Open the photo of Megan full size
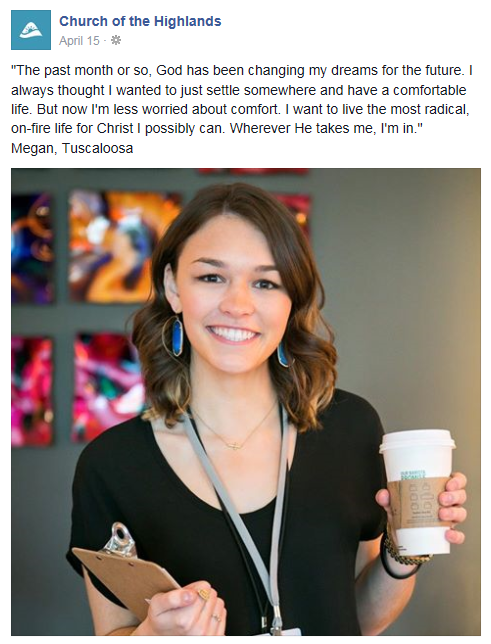 pyautogui.click(x=246, y=402)
